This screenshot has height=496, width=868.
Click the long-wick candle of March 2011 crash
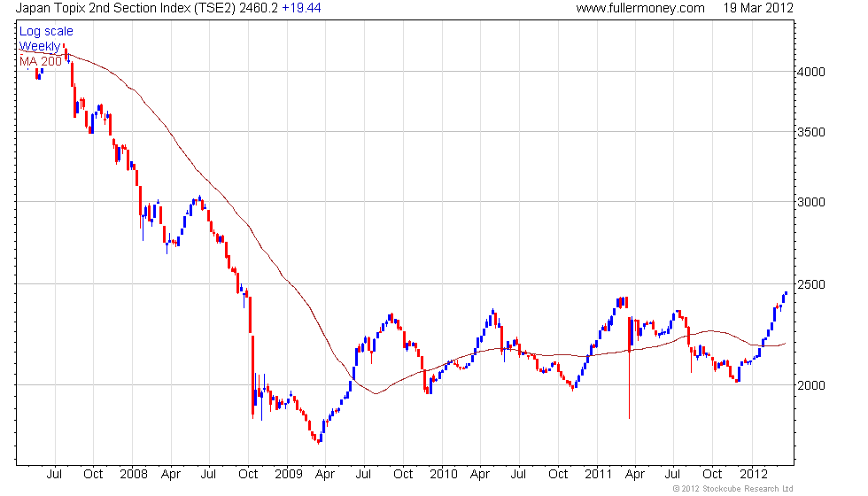pos(630,368)
